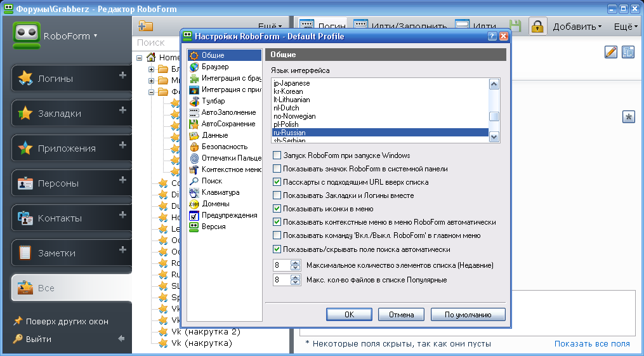Toggle Показывать иконки в меню checkbox
The width and height of the screenshot is (644, 356).
click(277, 209)
